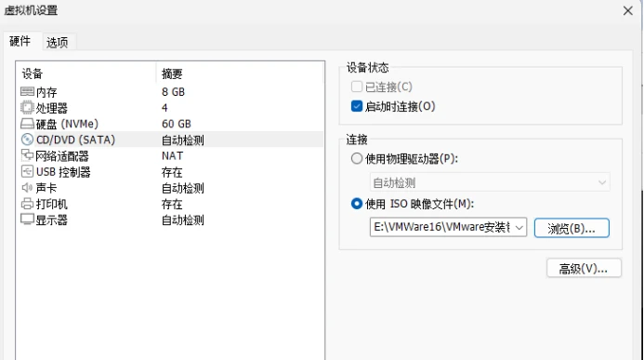
Task: Click the 摘要 column header
Action: point(240,74)
